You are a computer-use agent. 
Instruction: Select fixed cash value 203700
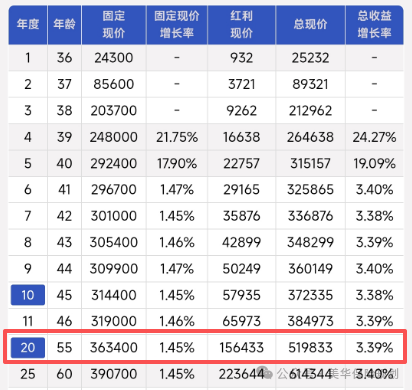(x=114, y=110)
